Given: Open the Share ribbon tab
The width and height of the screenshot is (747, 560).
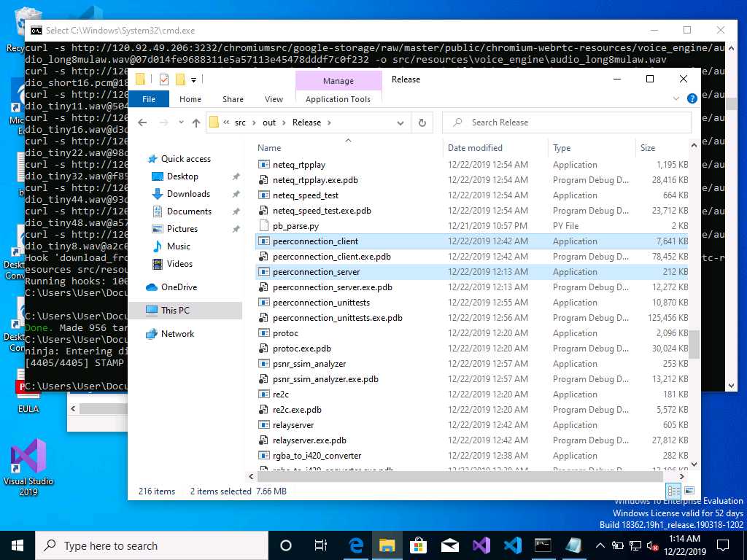Looking at the screenshot, I should 233,99.
